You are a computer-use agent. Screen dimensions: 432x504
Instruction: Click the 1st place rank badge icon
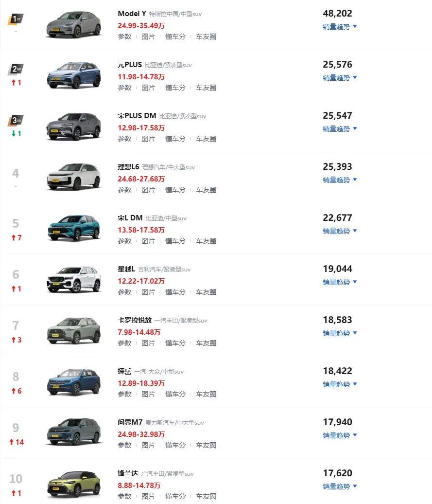click(x=16, y=19)
